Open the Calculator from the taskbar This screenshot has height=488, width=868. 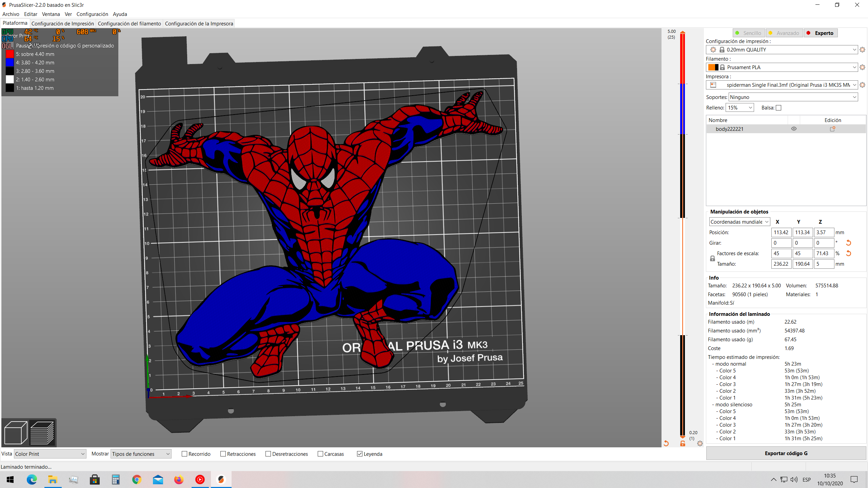tap(116, 480)
